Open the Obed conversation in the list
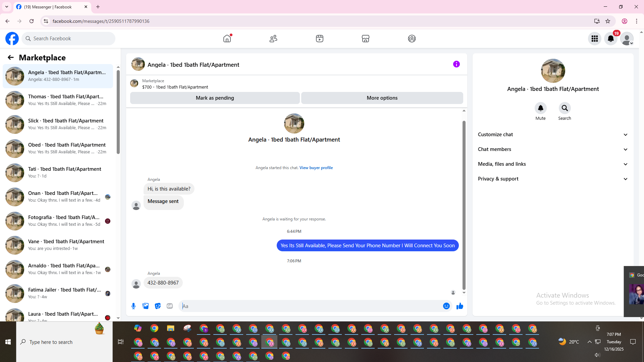The height and width of the screenshot is (362, 644). coord(58,149)
